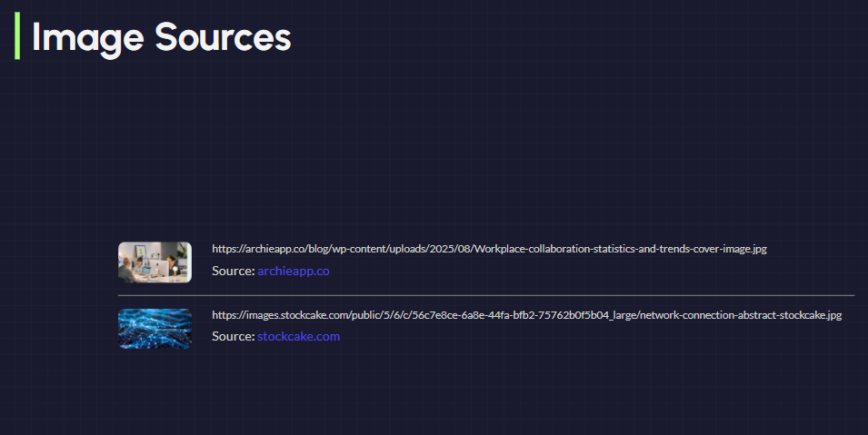The height and width of the screenshot is (435, 868).
Task: Click "https://" at start of archieapp URL
Action: click(x=224, y=249)
